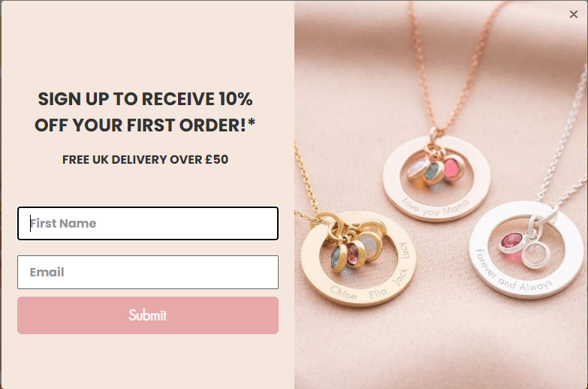Image resolution: width=588 pixels, height=389 pixels.
Task: Click the rose gold 'Love you Mama' pendant
Action: (436, 179)
